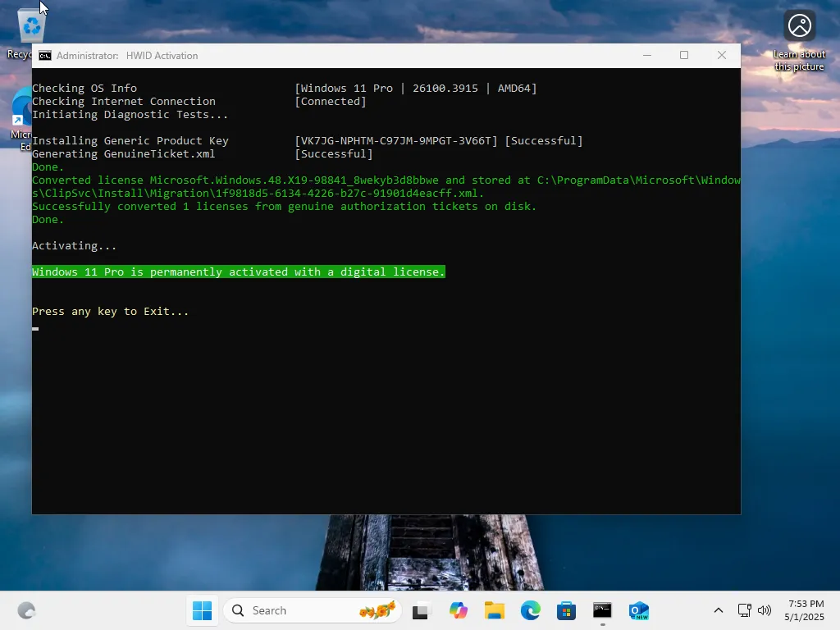Open the widgets button at taskbar left
Viewport: 840px width, 630px height.
[x=26, y=610]
